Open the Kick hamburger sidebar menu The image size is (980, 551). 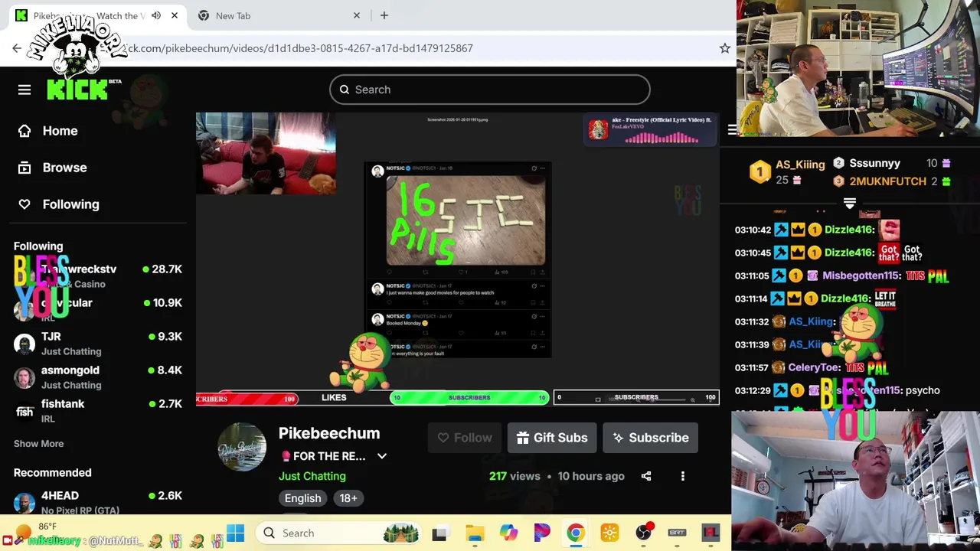[24, 90]
